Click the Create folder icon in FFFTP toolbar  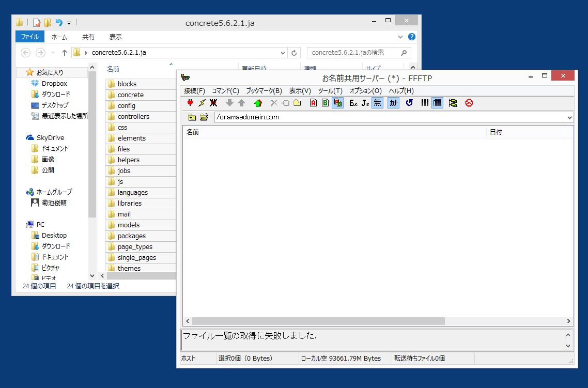[298, 103]
